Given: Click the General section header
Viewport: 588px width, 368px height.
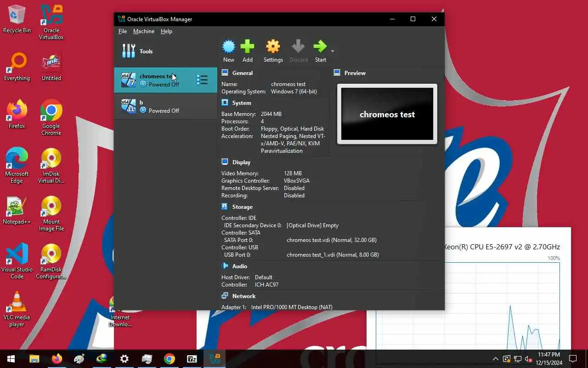Looking at the screenshot, I should click(243, 73).
